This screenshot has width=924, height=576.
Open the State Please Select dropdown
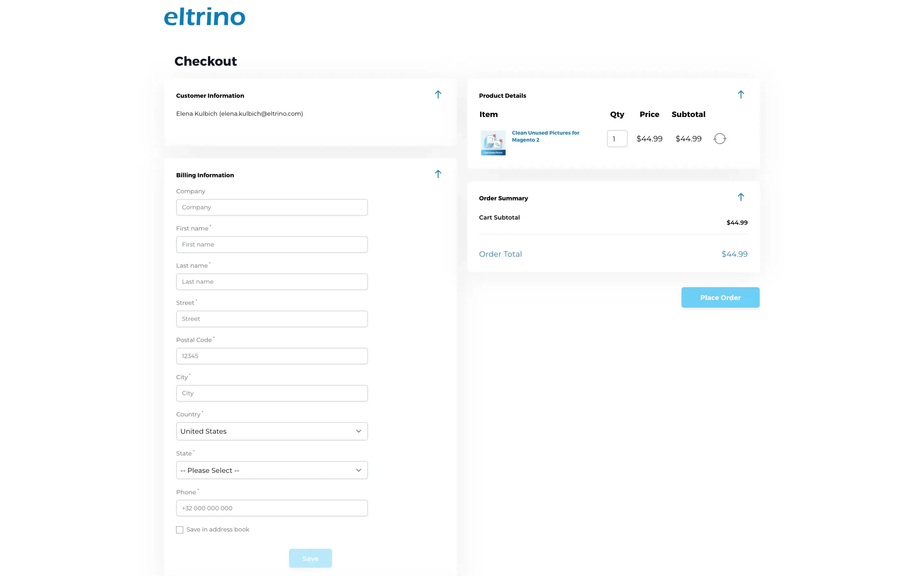[x=271, y=470]
